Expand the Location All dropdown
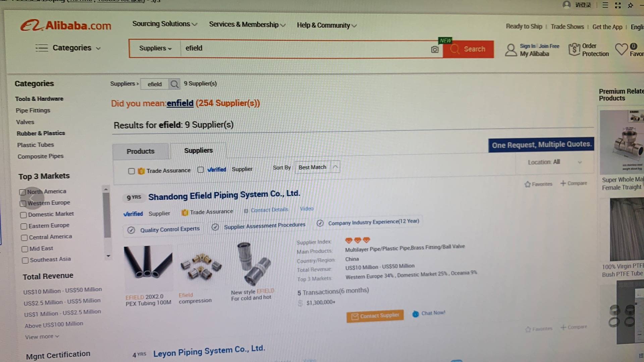The height and width of the screenshot is (362, 644). click(x=554, y=162)
